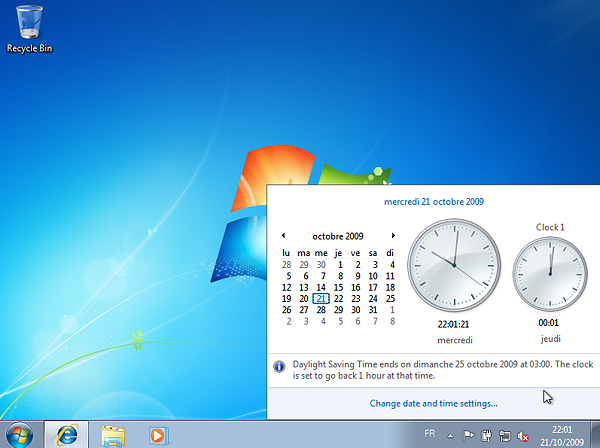Open Windows Explorer folder icon in taskbar
Screen dimensions: 600x448
[112, 434]
